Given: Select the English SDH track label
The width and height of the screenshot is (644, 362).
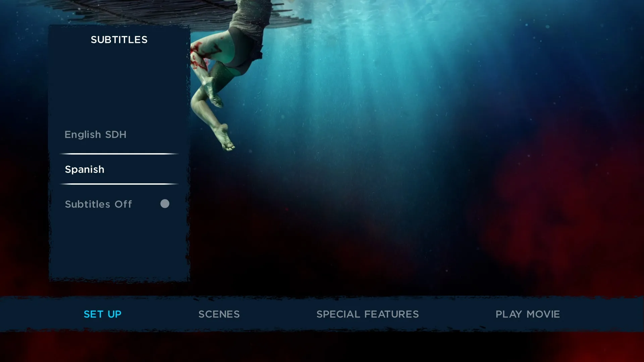Looking at the screenshot, I should click(96, 134).
